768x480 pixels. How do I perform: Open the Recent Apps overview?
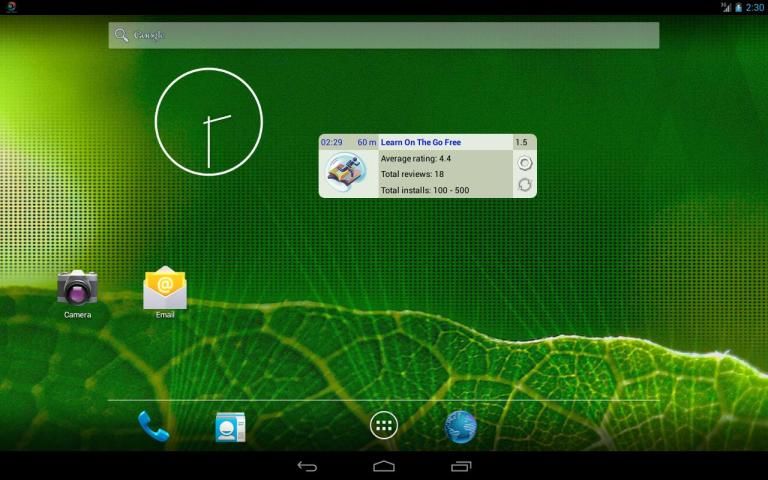(x=461, y=466)
